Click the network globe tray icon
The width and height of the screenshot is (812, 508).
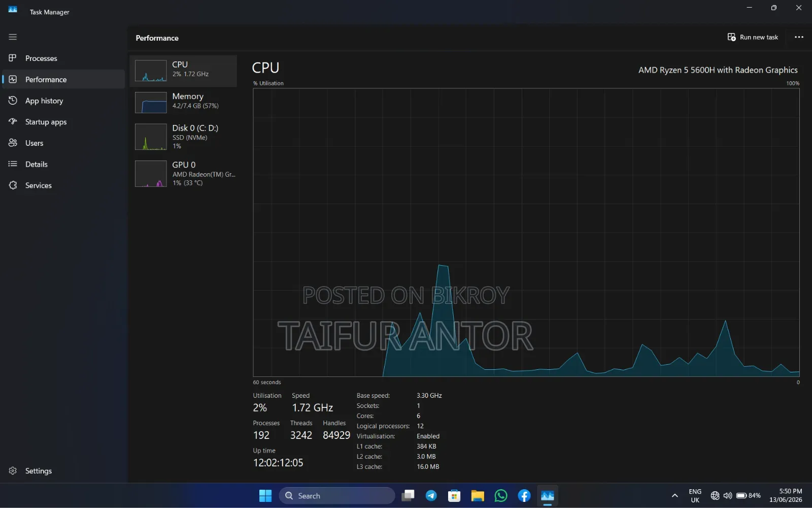point(715,496)
